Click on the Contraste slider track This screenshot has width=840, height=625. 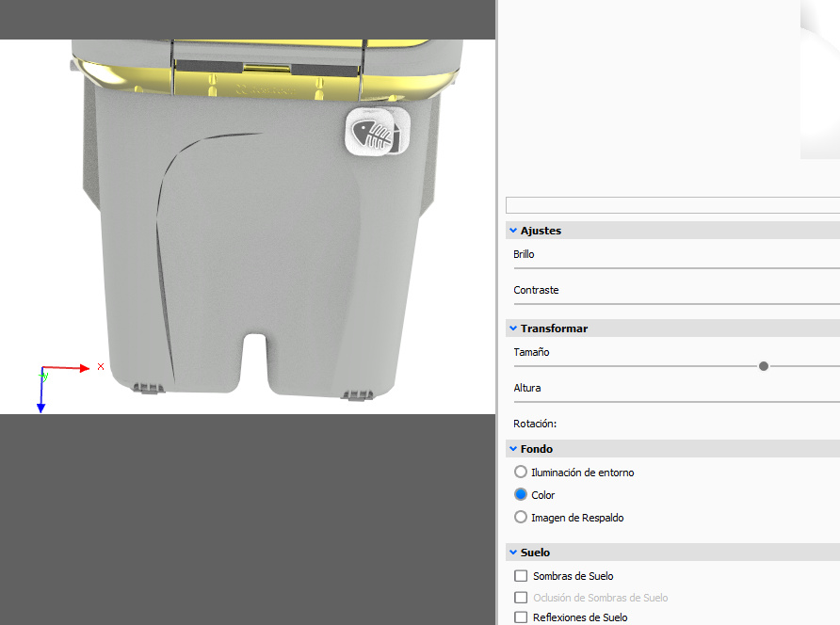coord(676,304)
